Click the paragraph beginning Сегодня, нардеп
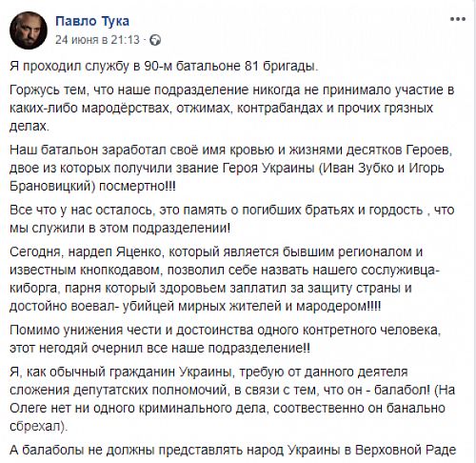476x463 pixels. tap(225, 279)
